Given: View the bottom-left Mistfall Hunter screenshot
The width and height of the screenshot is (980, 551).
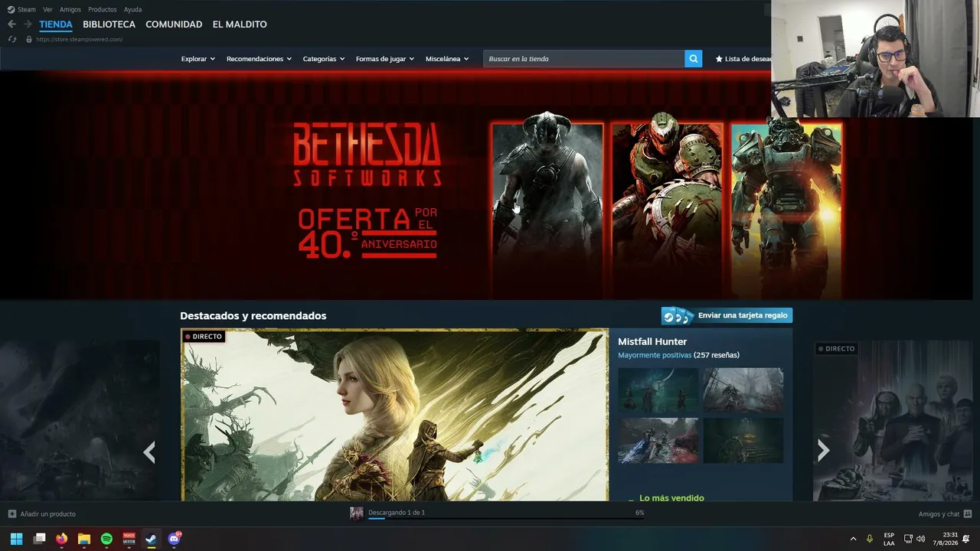Looking at the screenshot, I should pos(658,440).
